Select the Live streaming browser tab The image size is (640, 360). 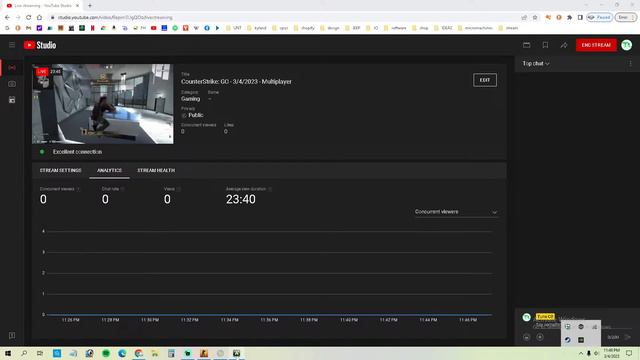coord(43,6)
